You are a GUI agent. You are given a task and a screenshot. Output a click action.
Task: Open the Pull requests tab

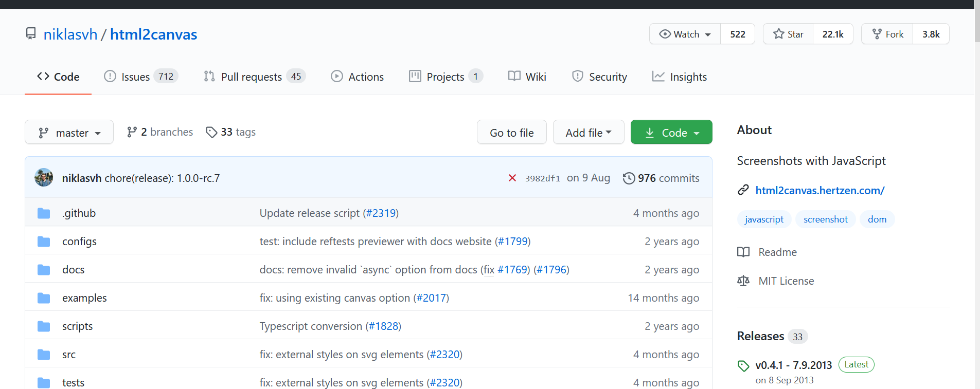(x=255, y=77)
